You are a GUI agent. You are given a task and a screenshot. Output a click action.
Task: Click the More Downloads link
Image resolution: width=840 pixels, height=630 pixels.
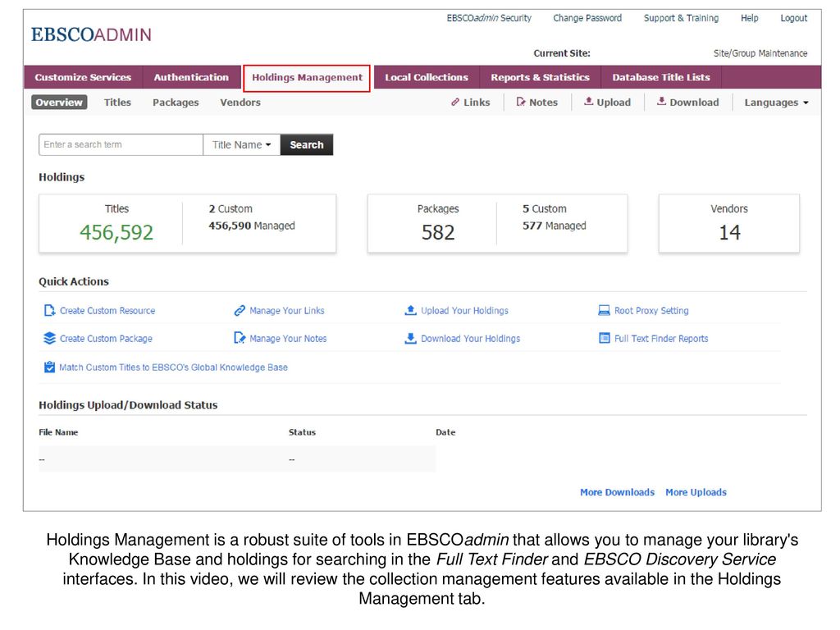617,492
